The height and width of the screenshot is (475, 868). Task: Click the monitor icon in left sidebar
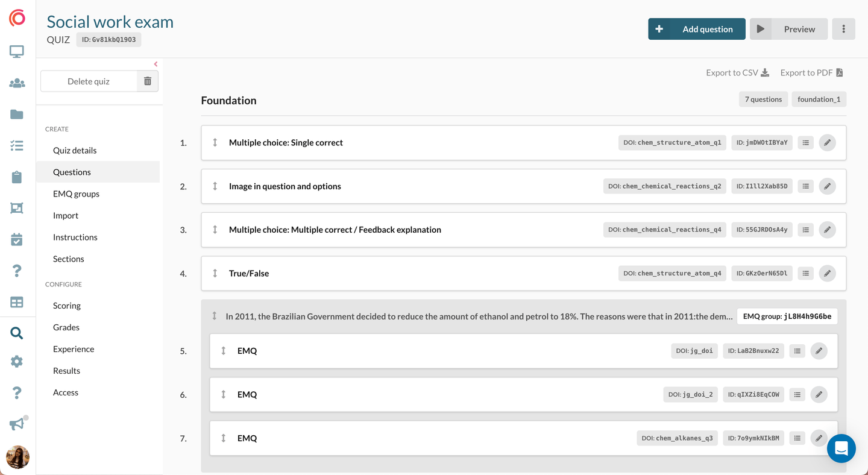[17, 52]
